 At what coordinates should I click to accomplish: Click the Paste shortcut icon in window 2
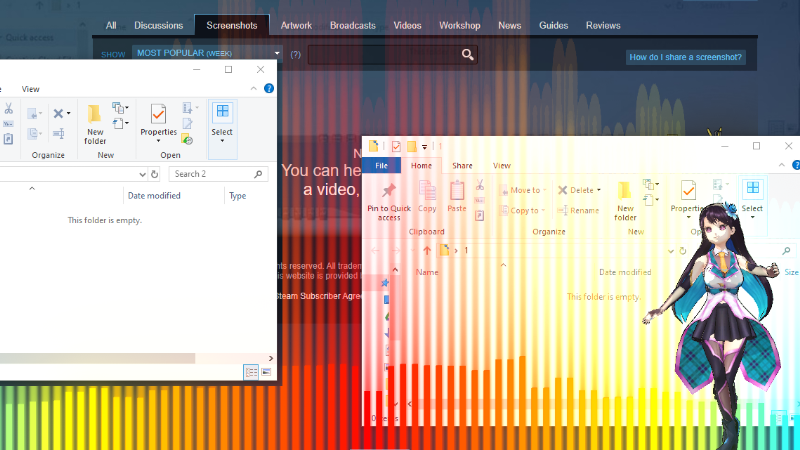tap(8, 139)
